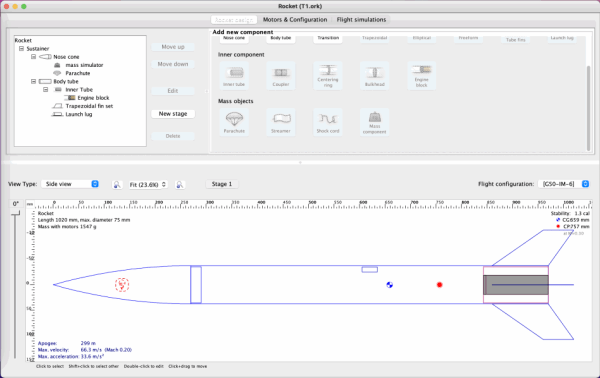The image size is (600, 378).
Task: Click the Stability 1.3 cal readout
Action: [570, 213]
